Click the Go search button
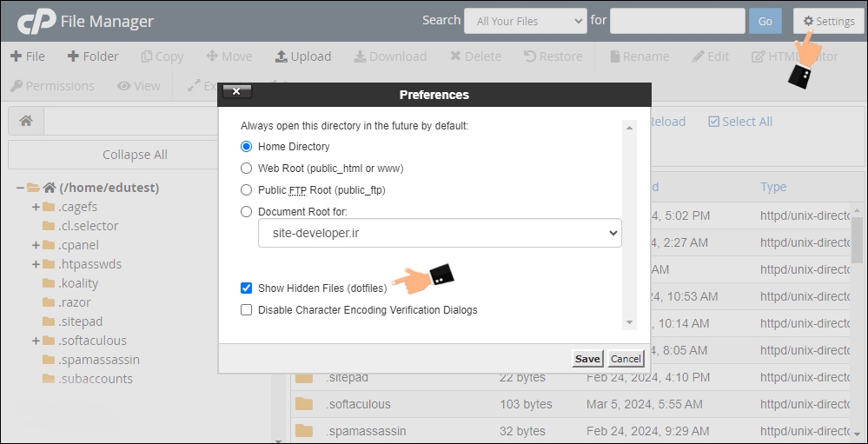Image resolution: width=868 pixels, height=444 pixels. [765, 21]
